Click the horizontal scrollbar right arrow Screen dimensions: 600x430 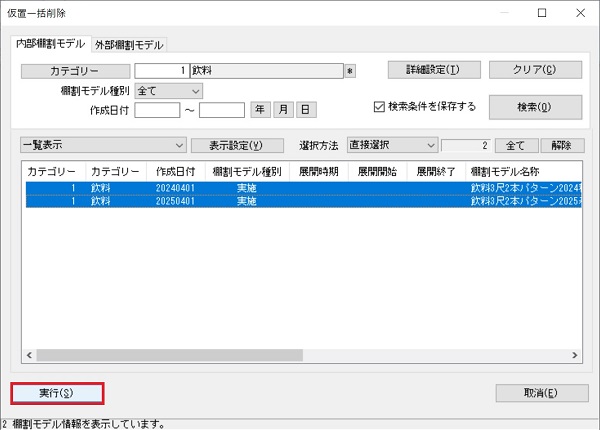click(576, 355)
